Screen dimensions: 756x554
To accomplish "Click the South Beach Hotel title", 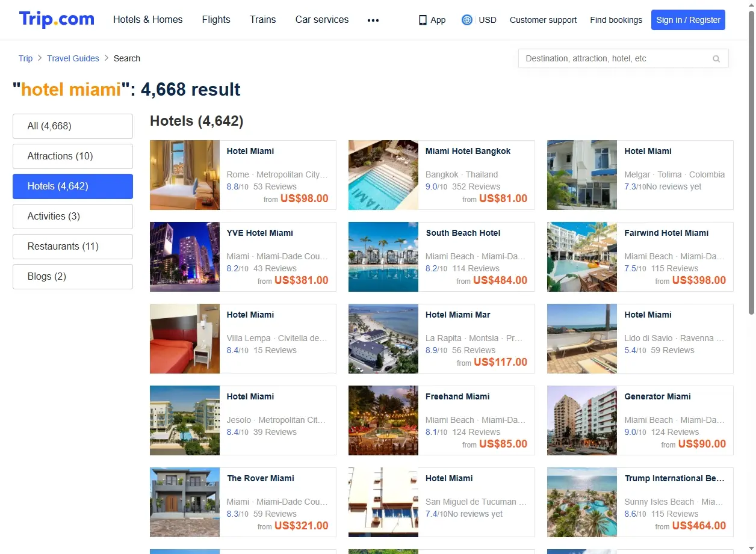I will [x=463, y=233].
